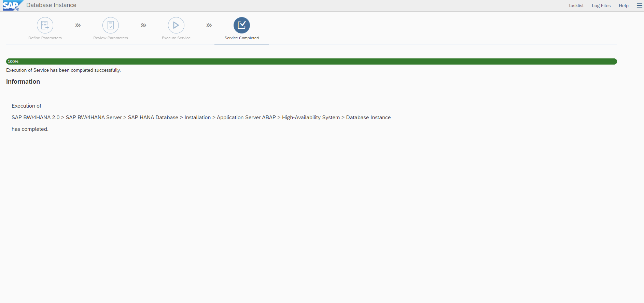The height and width of the screenshot is (303, 644).
Task: Click the arrows after Review Parameters
Action: point(143,25)
